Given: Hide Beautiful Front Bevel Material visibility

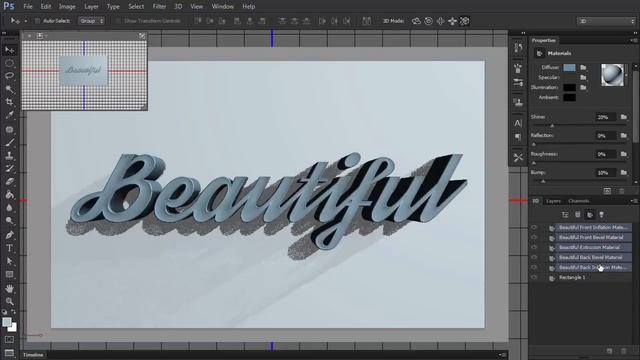Looking at the screenshot, I should coord(534,237).
